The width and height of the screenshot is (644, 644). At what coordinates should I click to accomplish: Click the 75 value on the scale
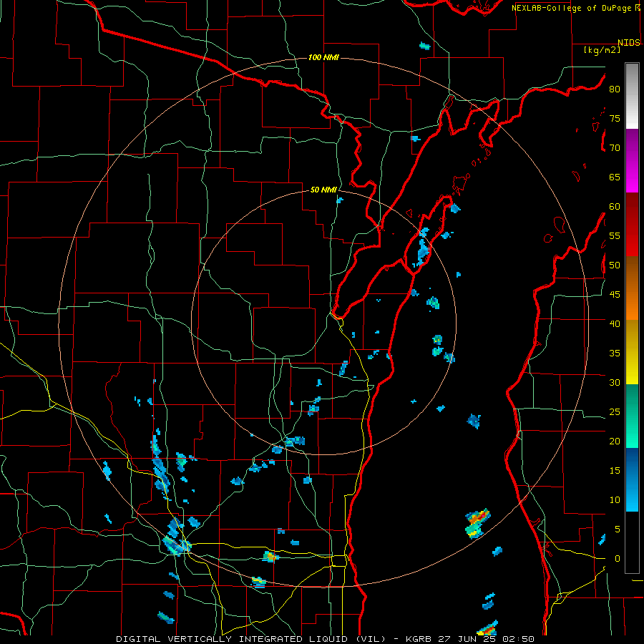[615, 119]
